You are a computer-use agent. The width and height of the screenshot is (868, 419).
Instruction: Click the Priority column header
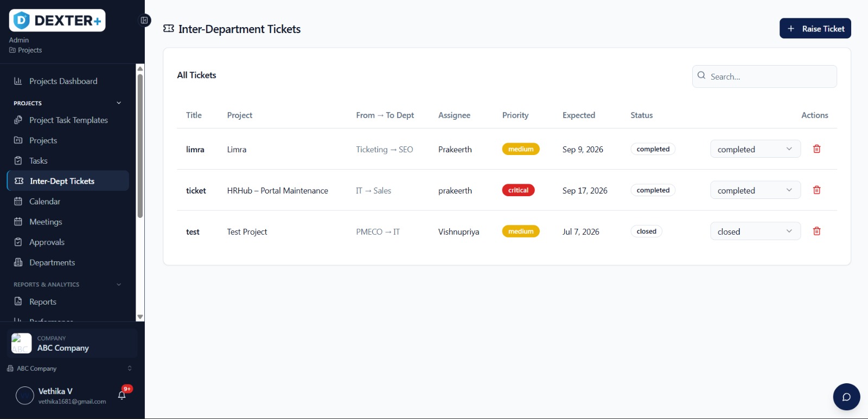pyautogui.click(x=515, y=115)
